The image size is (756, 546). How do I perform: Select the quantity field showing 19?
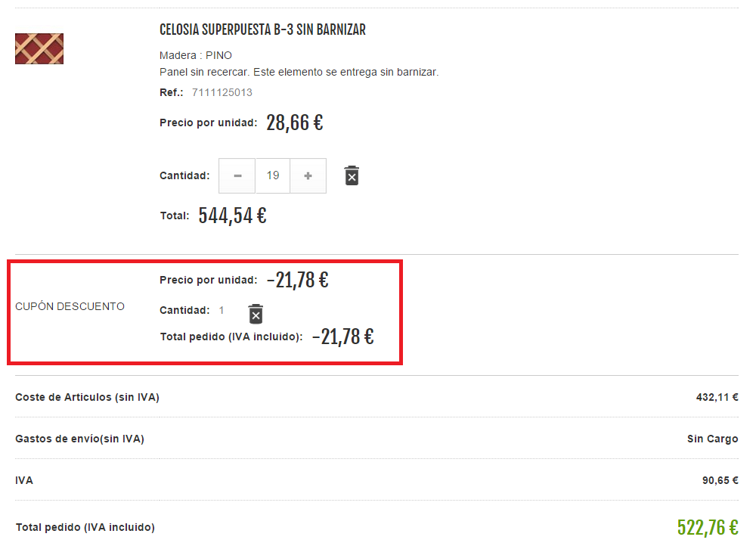coord(273,175)
